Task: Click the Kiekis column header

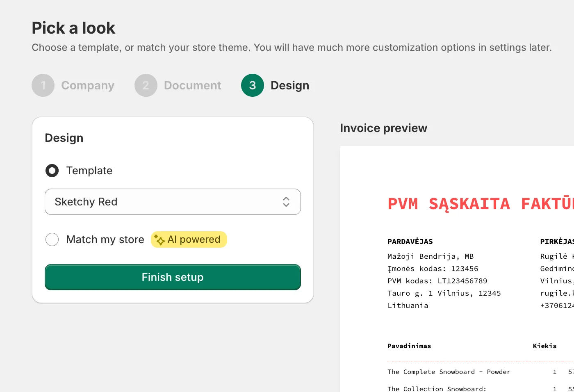Action: tap(545, 346)
